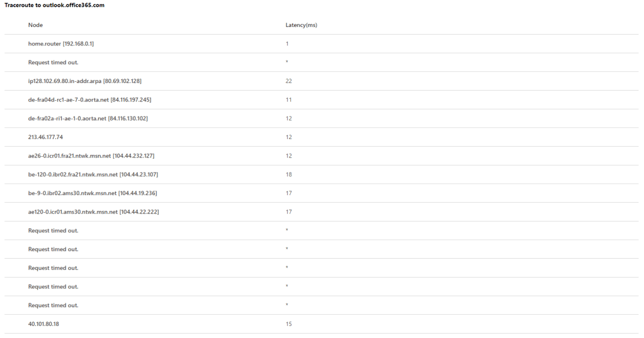644x338 pixels.
Task: Click Request timed out row below home.router
Action: (x=54, y=62)
